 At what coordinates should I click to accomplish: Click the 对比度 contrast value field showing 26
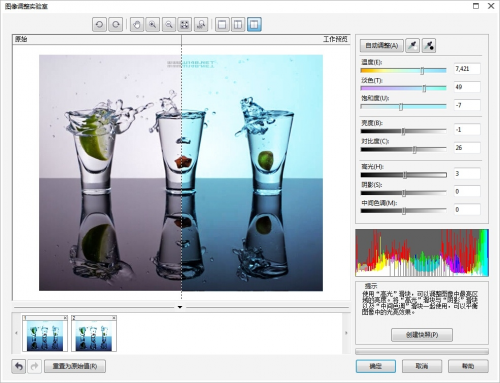coord(467,148)
